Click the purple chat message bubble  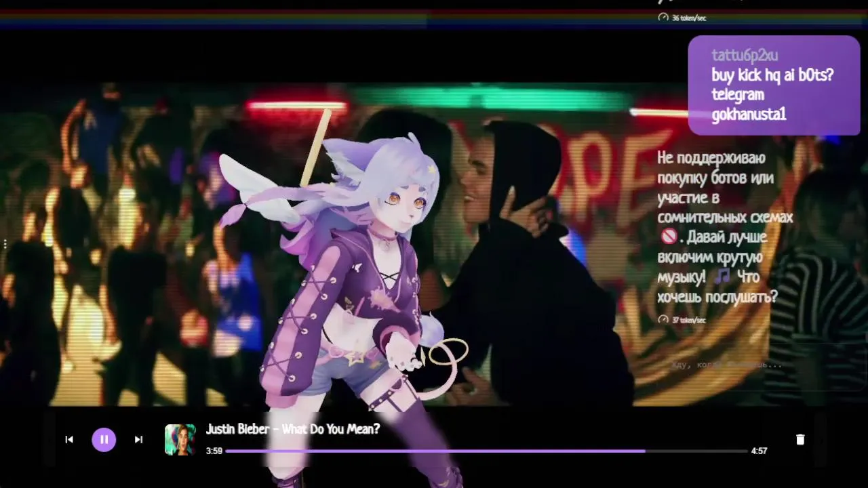point(774,85)
